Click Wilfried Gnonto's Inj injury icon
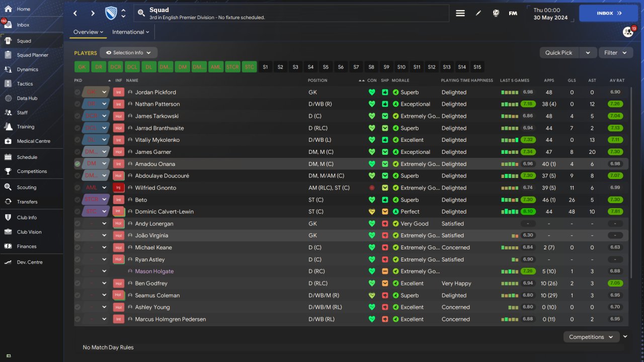 (118, 188)
